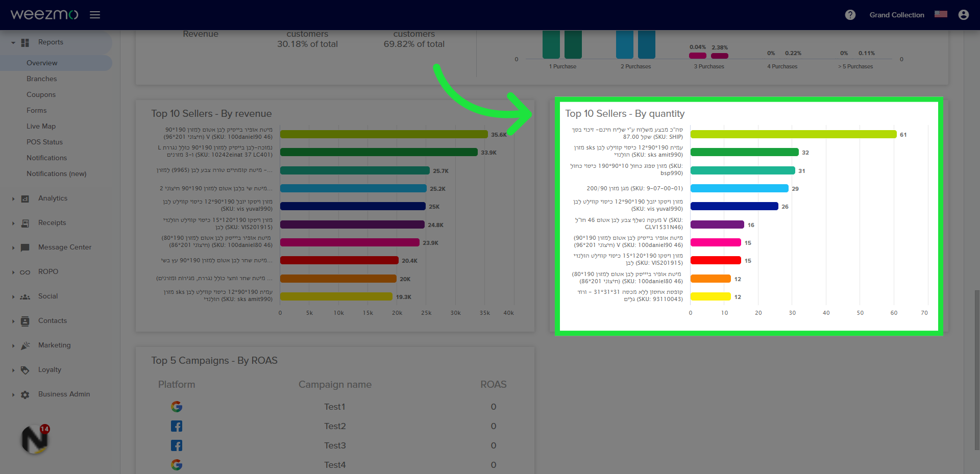Expand the Analytics section arrow
980x474 pixels.
(x=13, y=198)
